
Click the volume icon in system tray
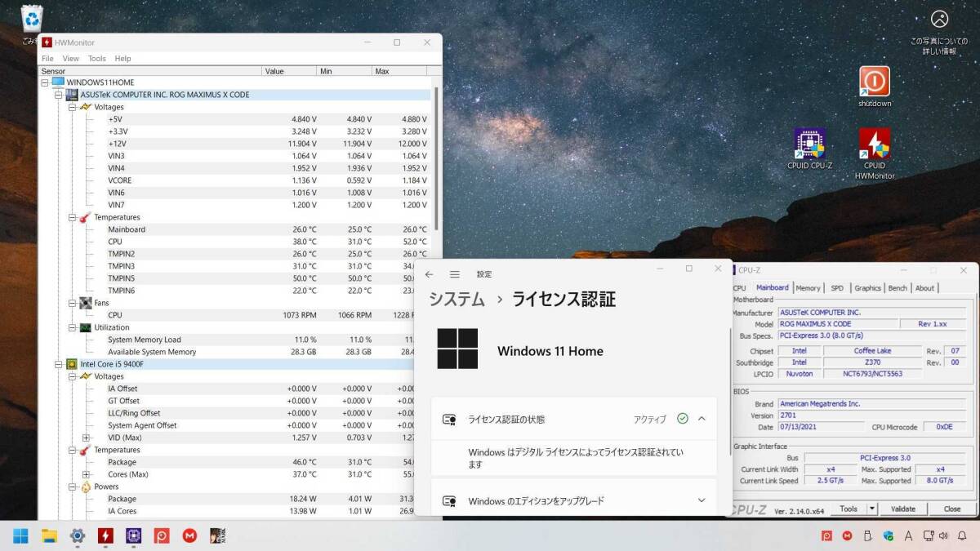944,535
